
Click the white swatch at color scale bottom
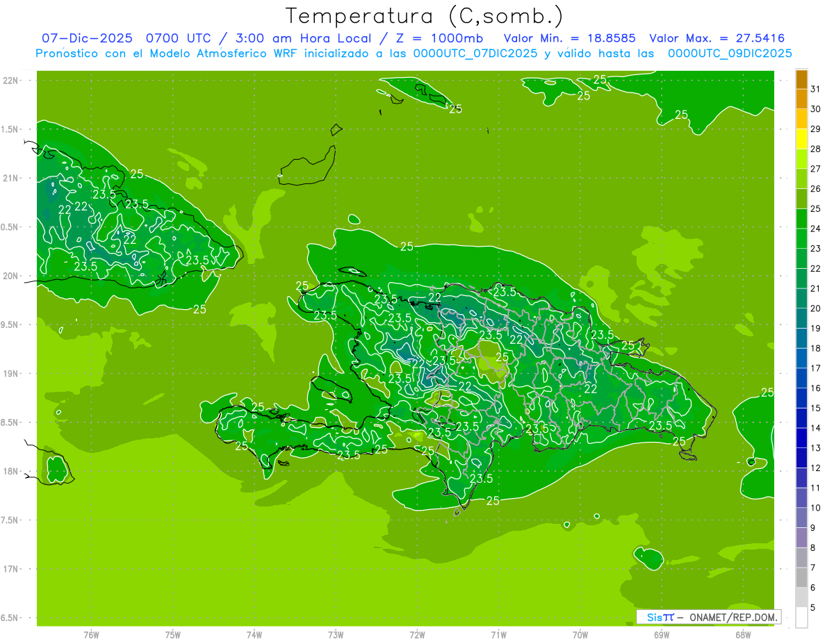[801, 618]
